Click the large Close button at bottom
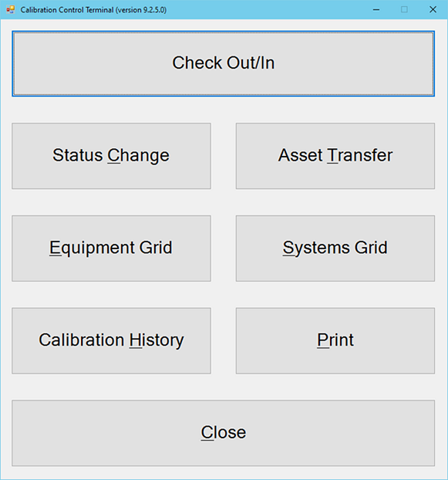 (x=224, y=433)
